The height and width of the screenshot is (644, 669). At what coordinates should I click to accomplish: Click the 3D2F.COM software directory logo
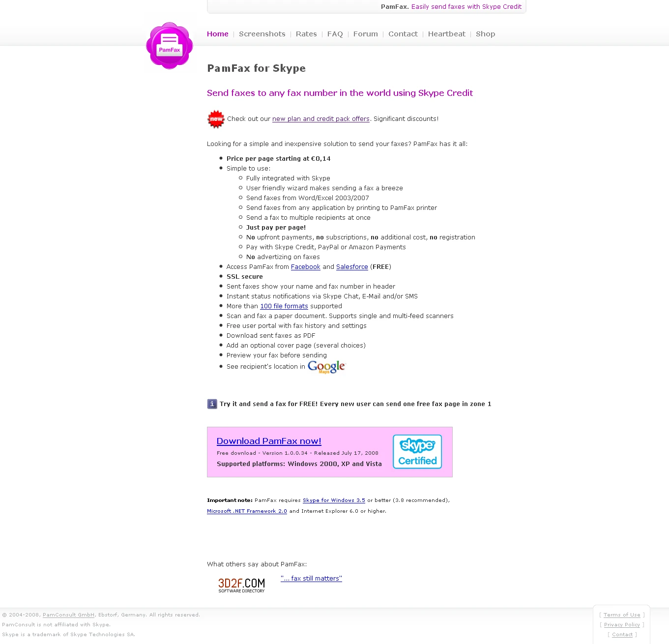(241, 585)
